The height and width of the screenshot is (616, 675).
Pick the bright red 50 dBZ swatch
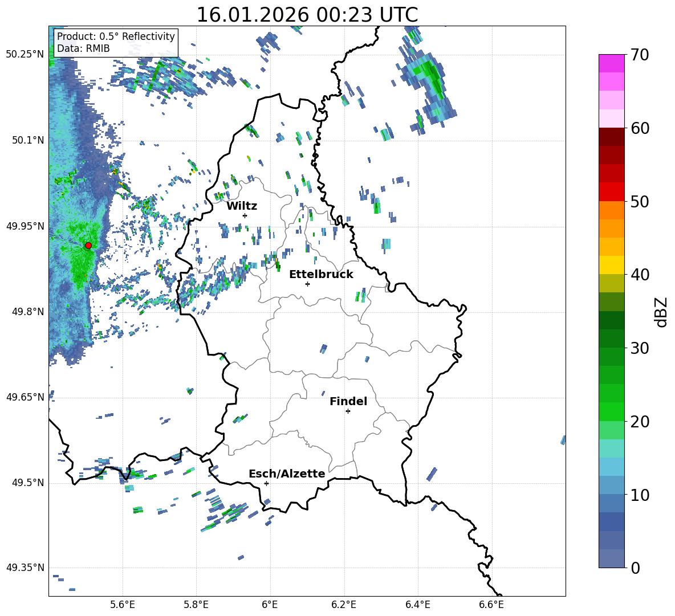pyautogui.click(x=612, y=192)
